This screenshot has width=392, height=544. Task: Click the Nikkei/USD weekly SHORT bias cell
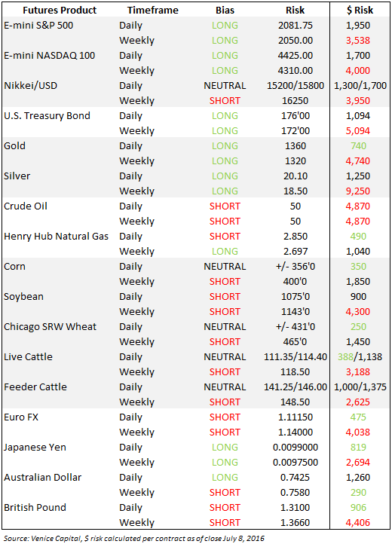coord(225,101)
